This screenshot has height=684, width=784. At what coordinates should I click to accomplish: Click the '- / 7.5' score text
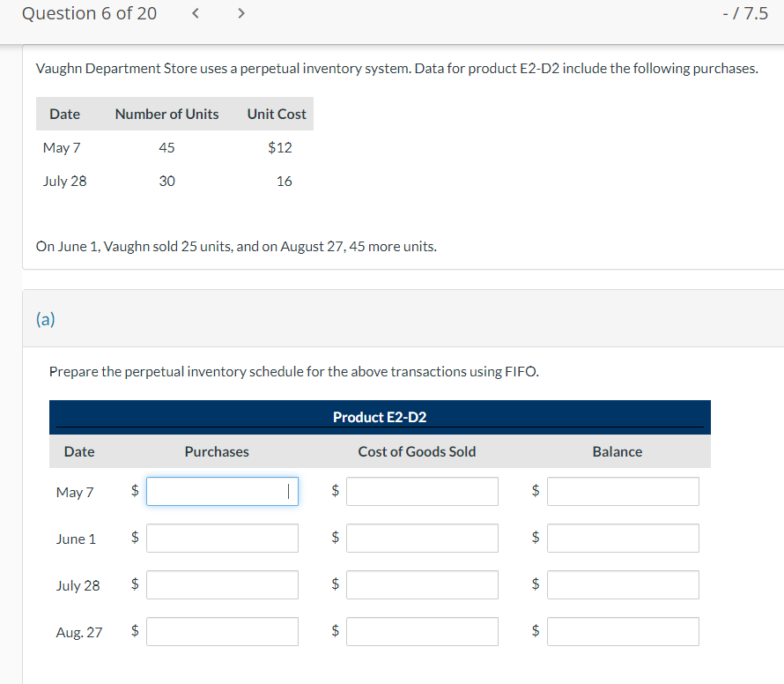coord(745,13)
